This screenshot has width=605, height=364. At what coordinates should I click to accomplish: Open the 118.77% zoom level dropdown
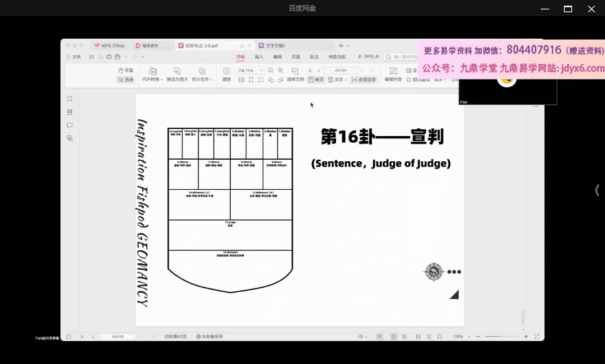[x=261, y=71]
